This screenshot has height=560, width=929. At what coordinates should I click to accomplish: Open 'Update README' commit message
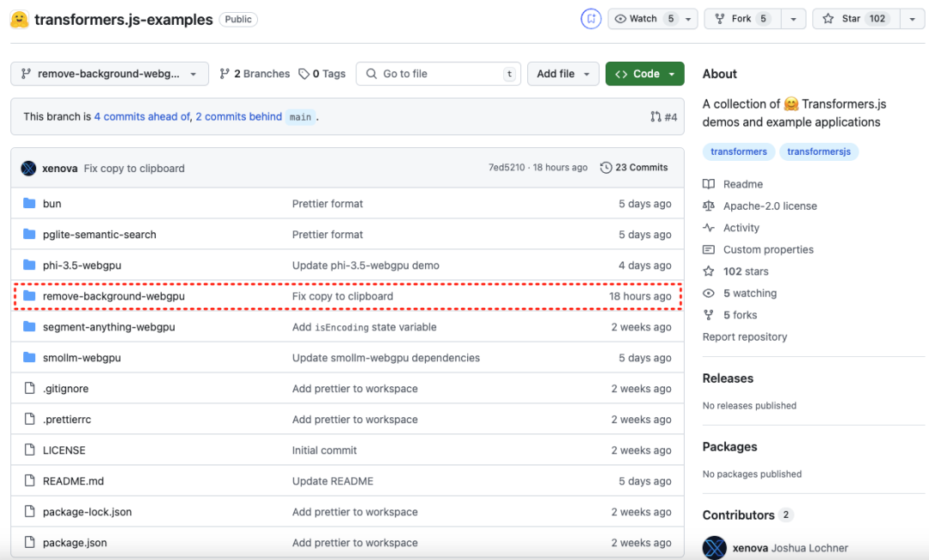point(332,481)
